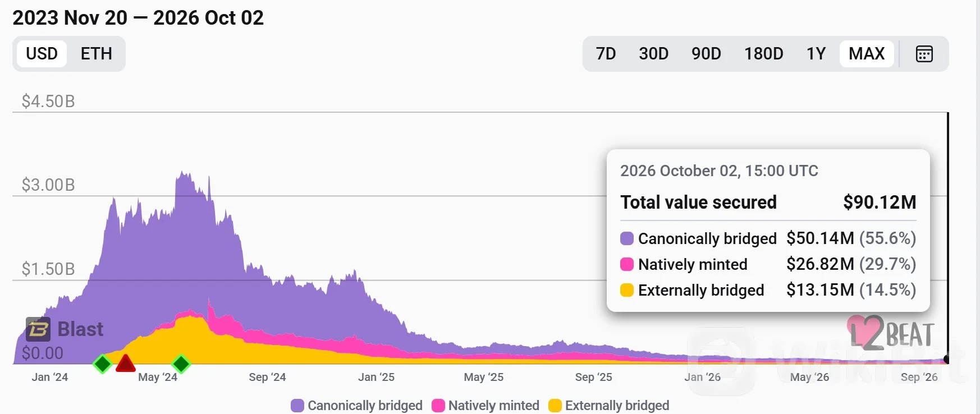
Task: Click the Externally bridged legend label
Action: 617,406
